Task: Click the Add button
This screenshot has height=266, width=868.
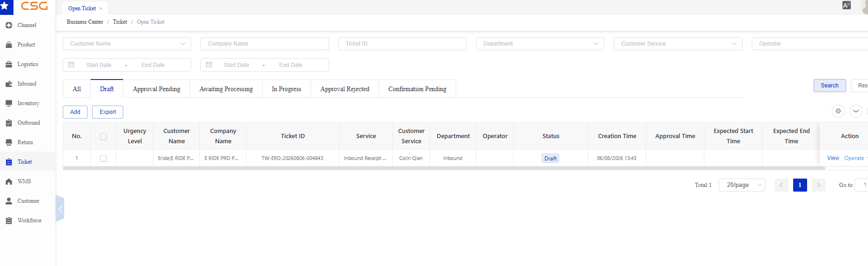Action: [75, 112]
